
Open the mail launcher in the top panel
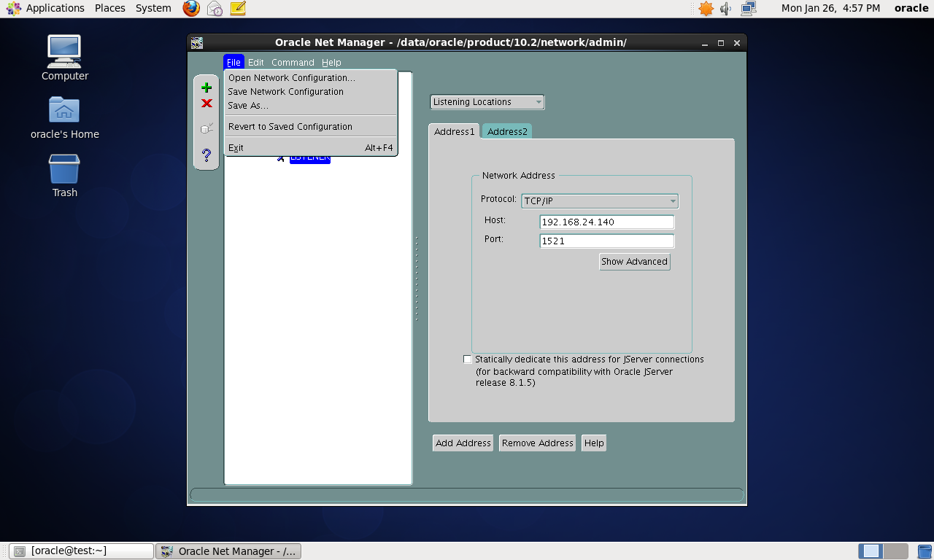click(x=215, y=8)
